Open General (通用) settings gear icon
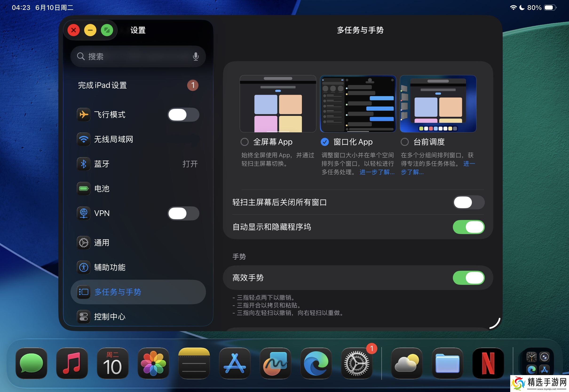This screenshot has height=392, width=569. tap(83, 243)
